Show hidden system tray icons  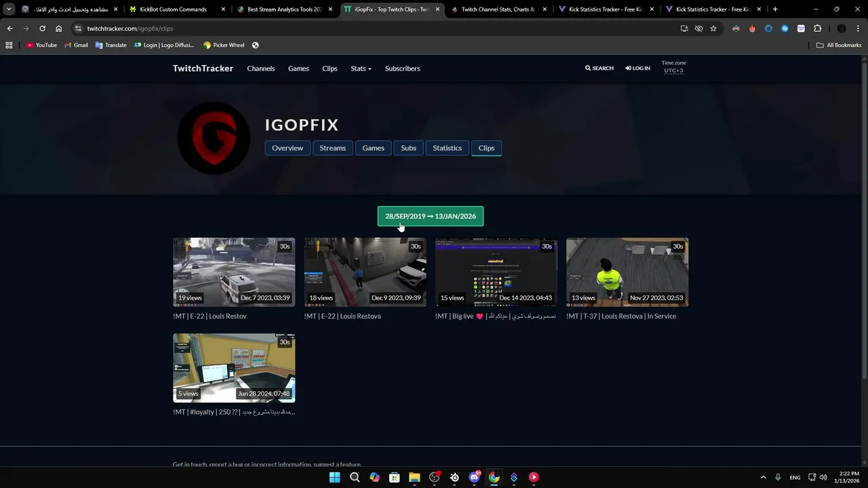(763, 477)
